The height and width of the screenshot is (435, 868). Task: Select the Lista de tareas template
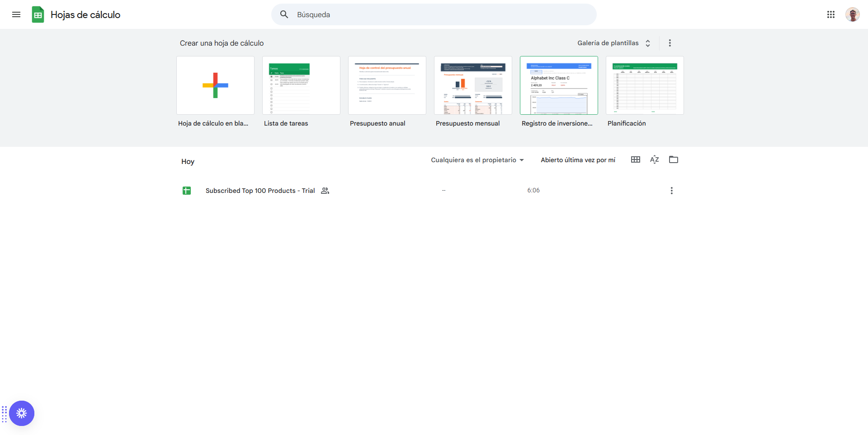click(301, 85)
